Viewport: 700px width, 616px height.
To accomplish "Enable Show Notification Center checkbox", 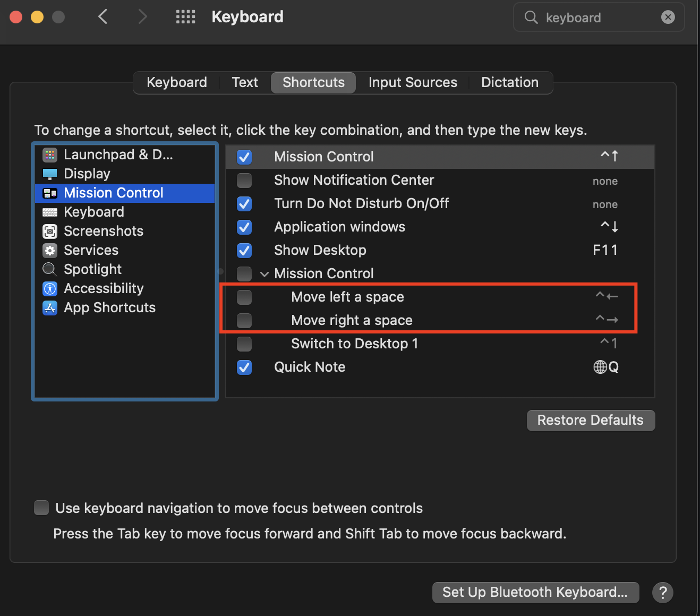I will coord(244,181).
